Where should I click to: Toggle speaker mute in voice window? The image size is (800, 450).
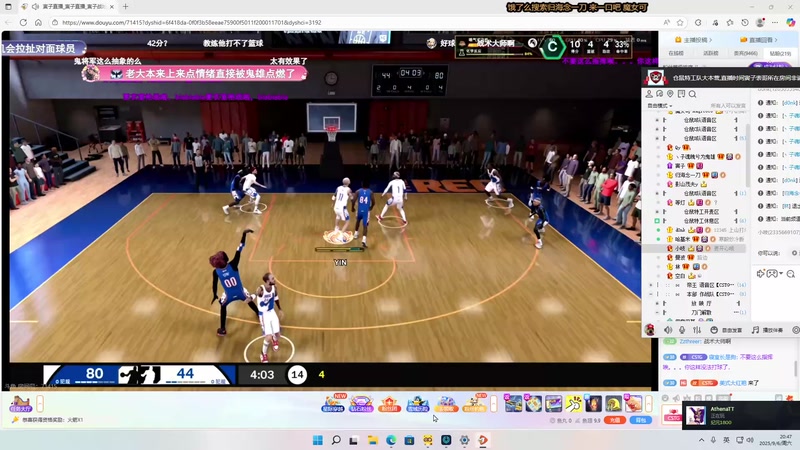[668, 330]
